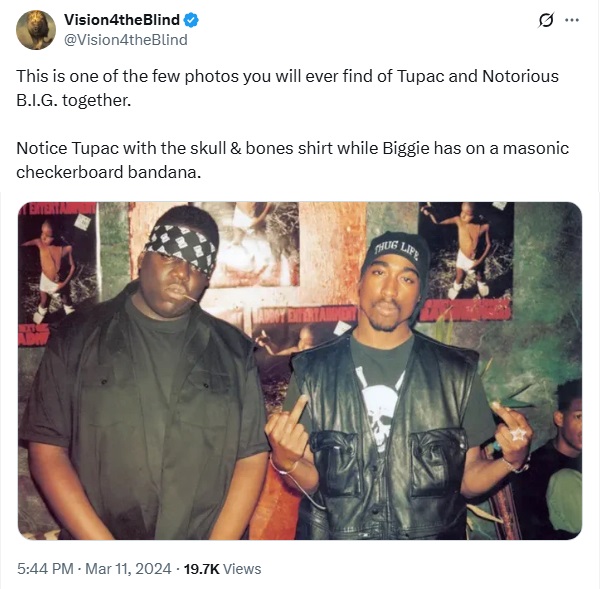Click the Mar 11, 2024 date
605x589 pixels.
coord(128,569)
